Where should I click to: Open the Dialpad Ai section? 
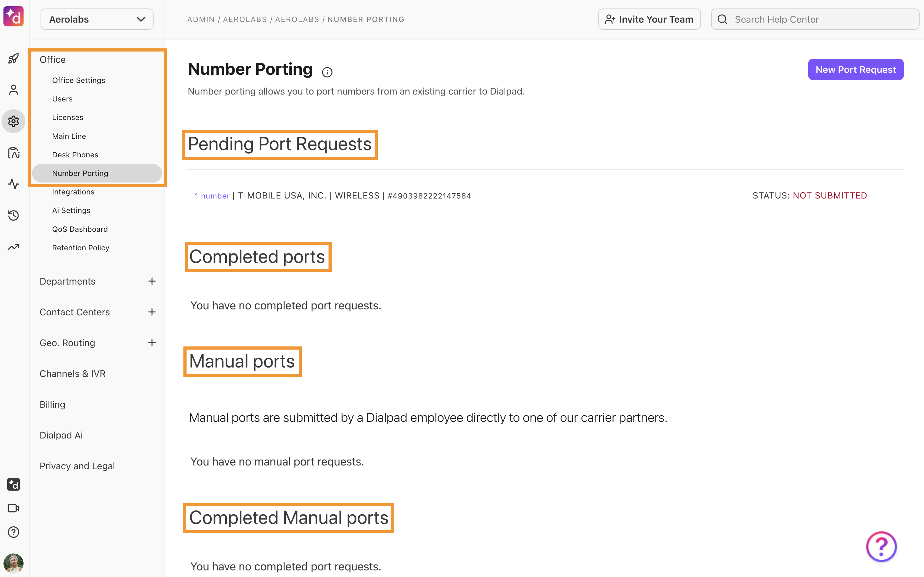61,435
